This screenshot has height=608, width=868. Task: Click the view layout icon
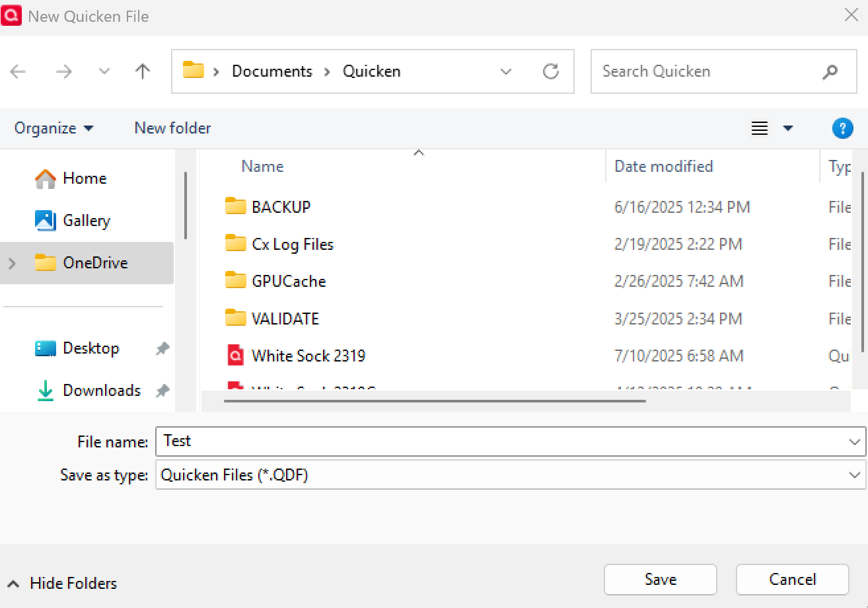(x=760, y=128)
